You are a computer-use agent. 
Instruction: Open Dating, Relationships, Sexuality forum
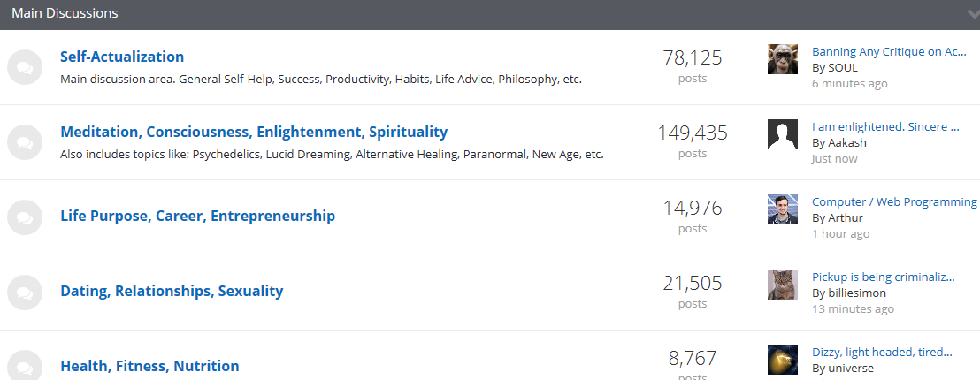(x=172, y=291)
